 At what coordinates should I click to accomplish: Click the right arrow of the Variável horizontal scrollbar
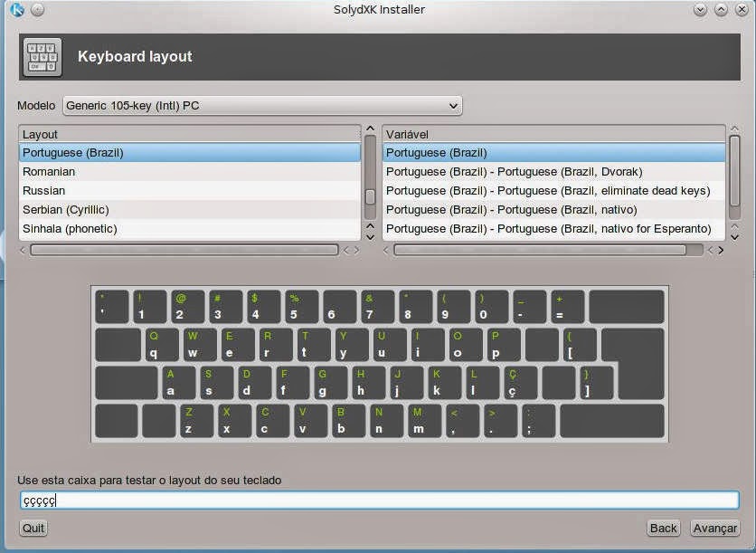[x=721, y=250]
